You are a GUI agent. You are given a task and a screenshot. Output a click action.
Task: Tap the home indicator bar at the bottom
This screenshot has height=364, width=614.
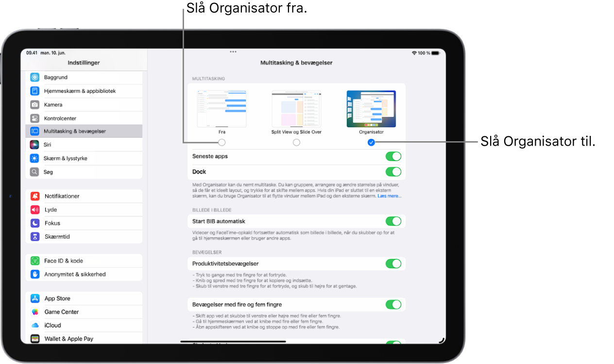point(233,341)
